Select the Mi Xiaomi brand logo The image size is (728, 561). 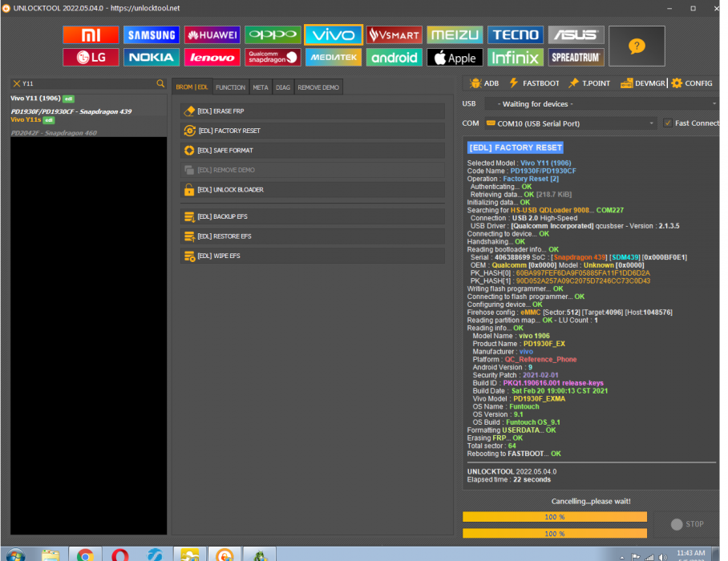click(91, 34)
